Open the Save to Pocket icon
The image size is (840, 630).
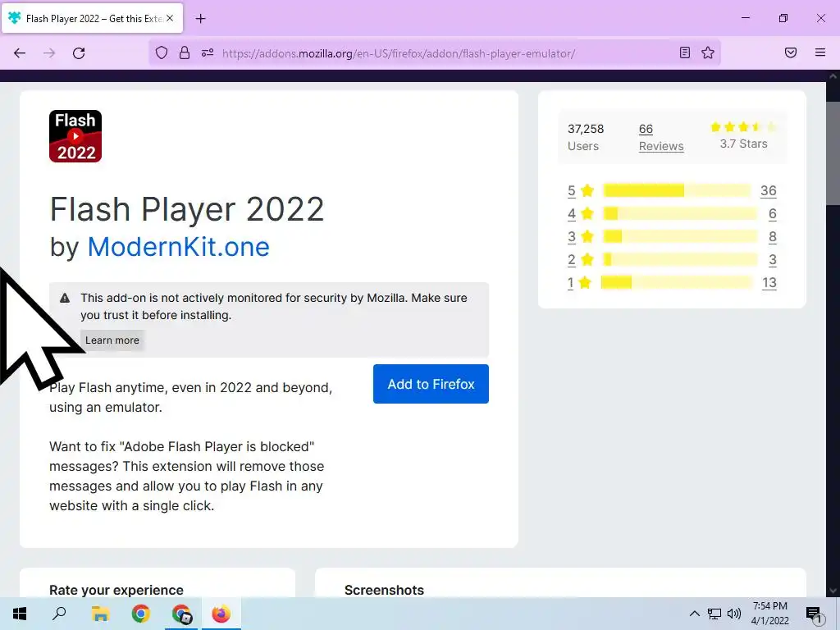click(x=790, y=52)
